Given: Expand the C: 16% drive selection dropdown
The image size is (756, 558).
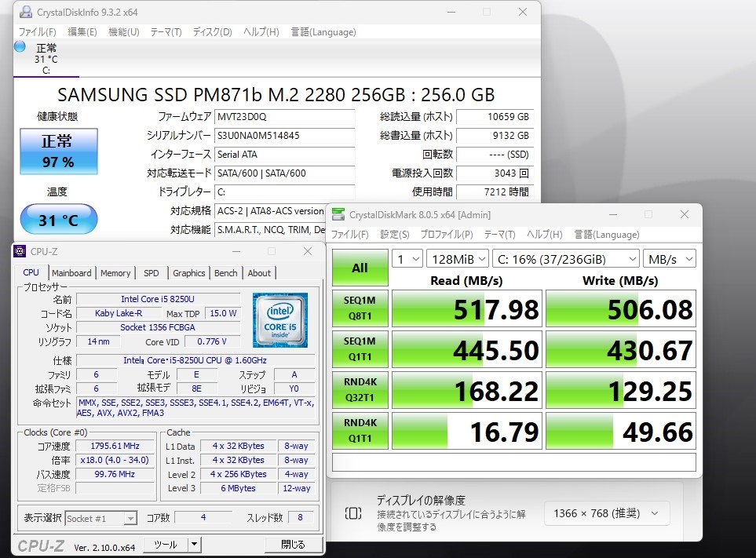Looking at the screenshot, I should coord(565,259).
